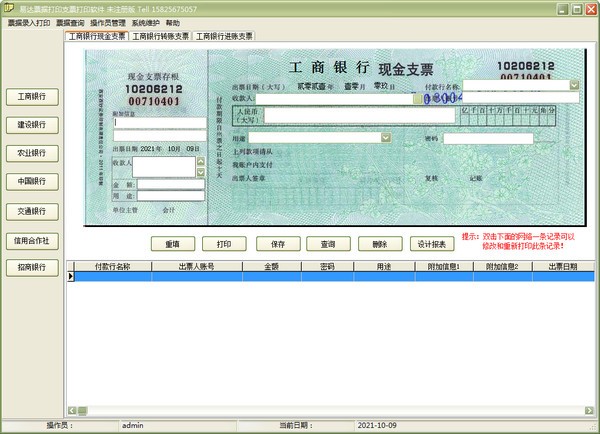600x434 pixels.
Task: Focus the stub 收款人 text box
Action: click(164, 167)
